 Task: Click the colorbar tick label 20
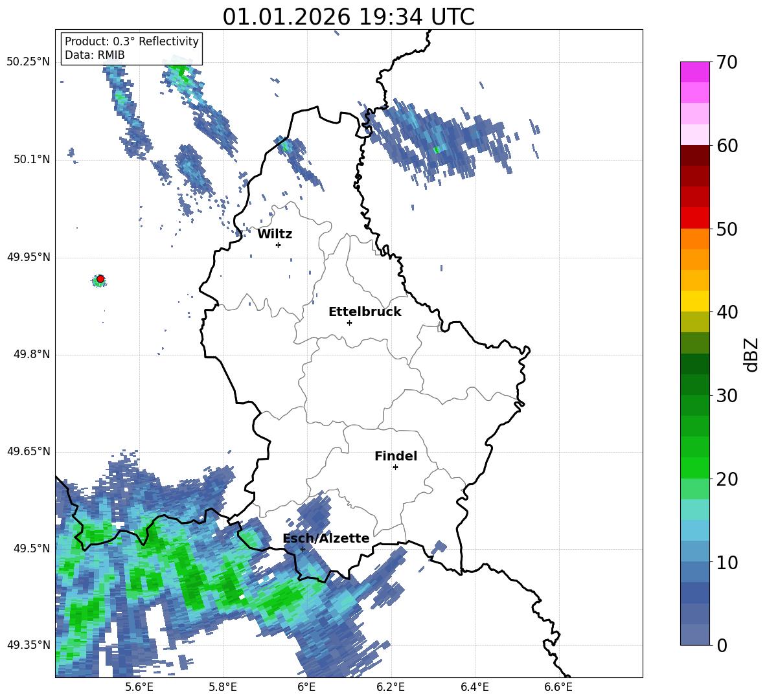(727, 479)
